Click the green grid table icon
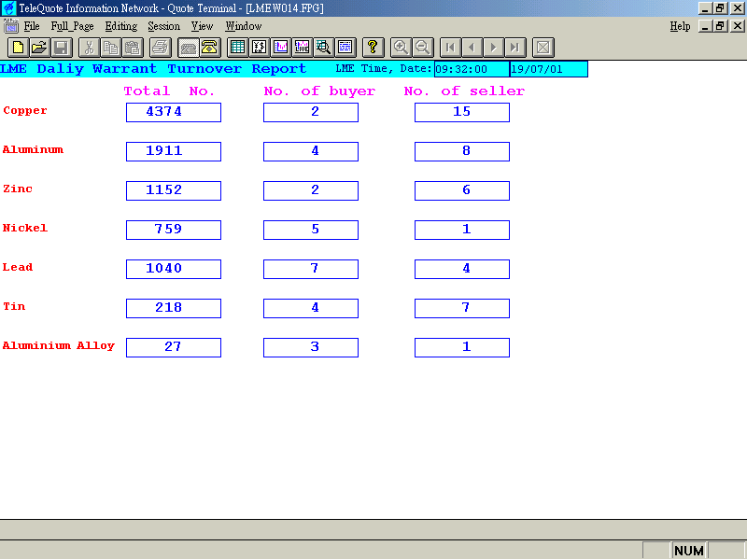 coord(237,48)
